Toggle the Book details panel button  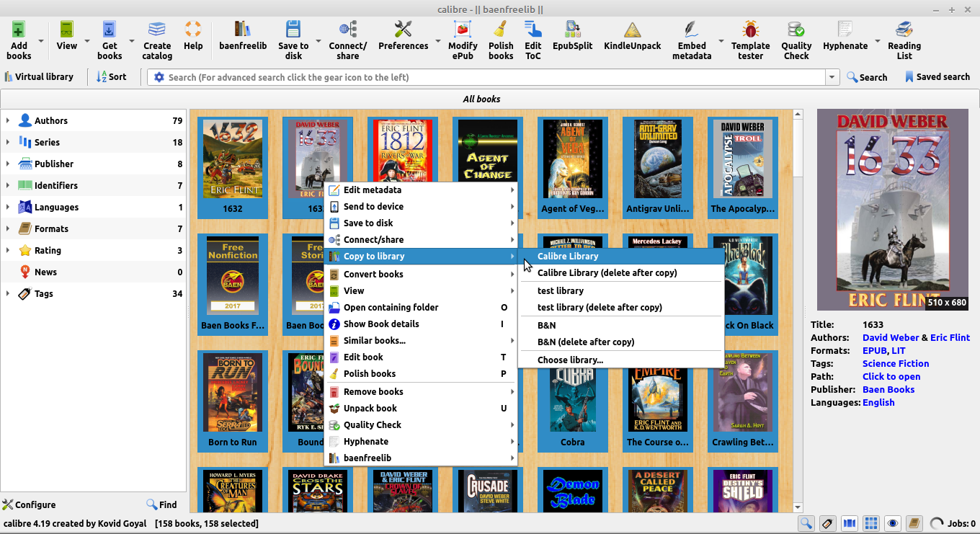coord(914,524)
